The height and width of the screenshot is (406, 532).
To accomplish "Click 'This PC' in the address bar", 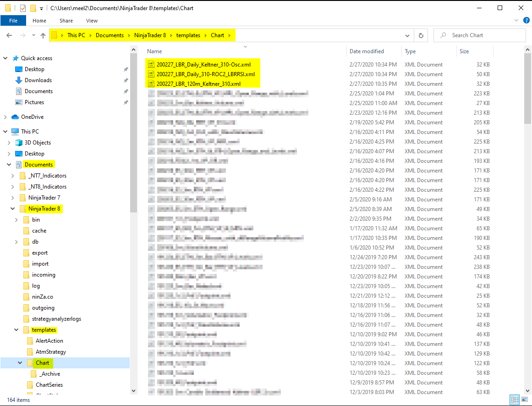I will [x=76, y=35].
